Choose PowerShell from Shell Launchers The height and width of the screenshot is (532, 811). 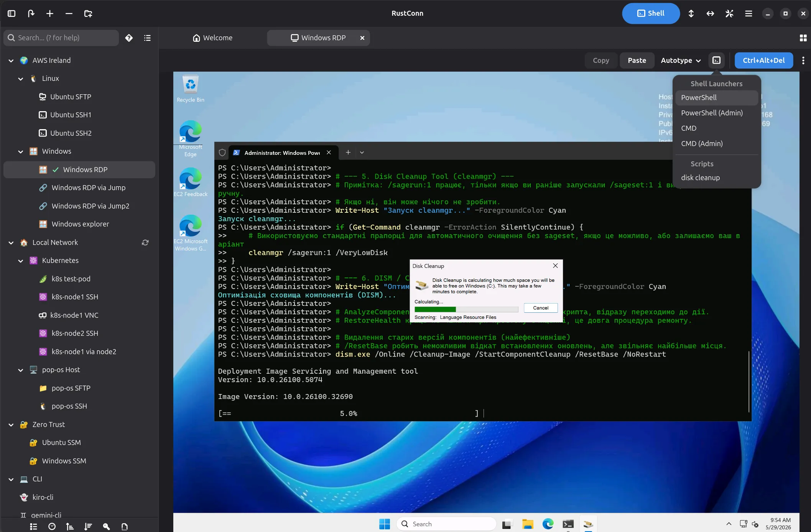point(716,97)
